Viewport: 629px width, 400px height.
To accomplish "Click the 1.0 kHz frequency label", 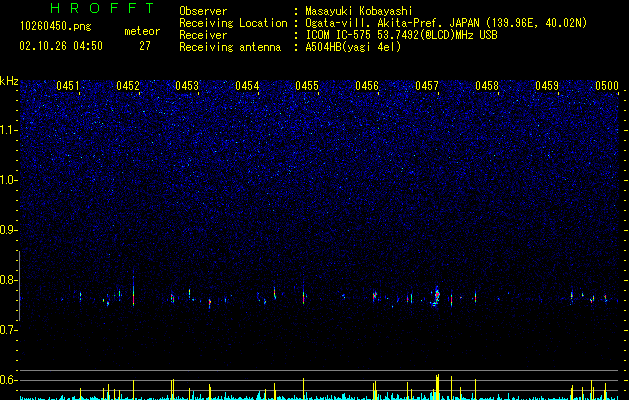I will [x=9, y=180].
